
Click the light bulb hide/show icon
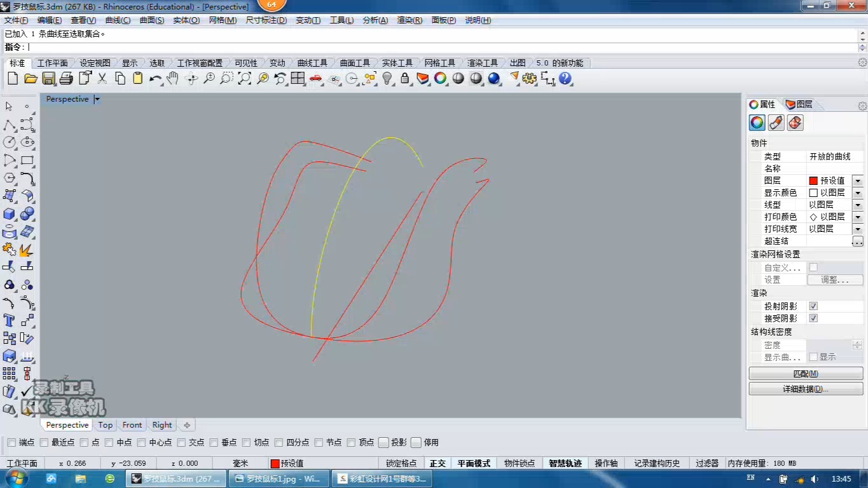(387, 79)
